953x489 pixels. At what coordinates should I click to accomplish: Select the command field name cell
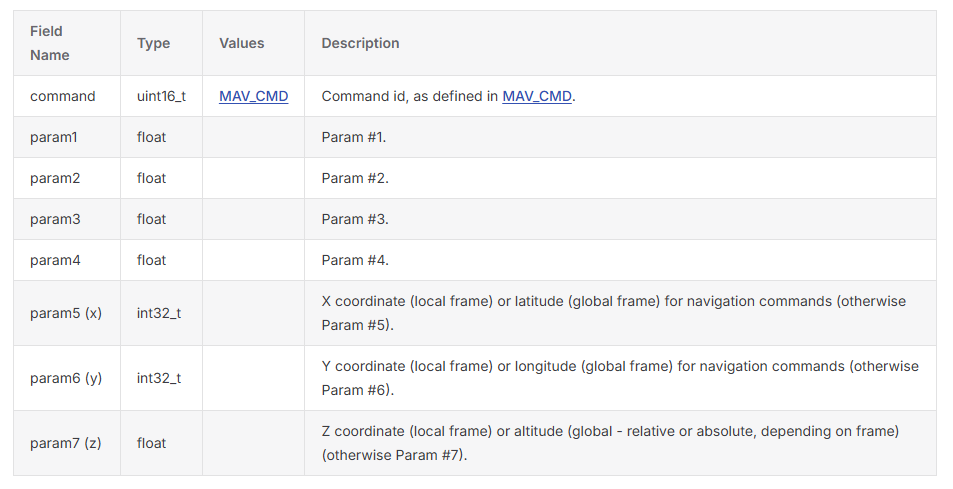pyautogui.click(x=63, y=97)
